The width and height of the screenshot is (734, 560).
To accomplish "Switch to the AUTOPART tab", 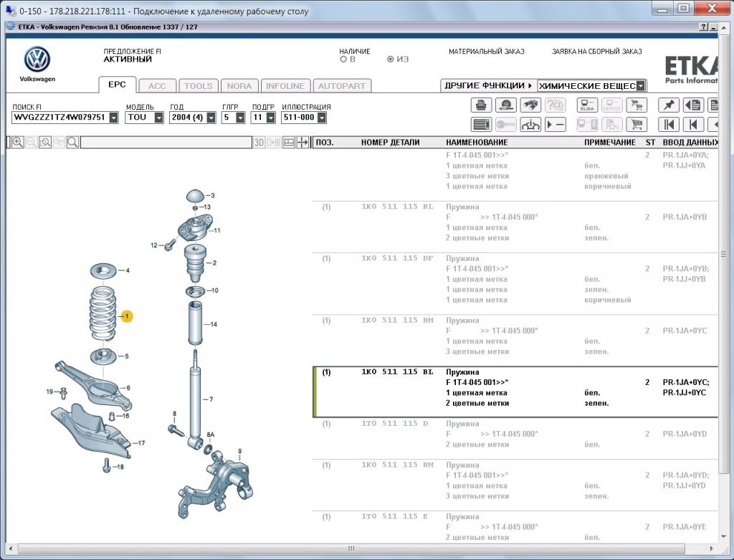I will coord(342,86).
